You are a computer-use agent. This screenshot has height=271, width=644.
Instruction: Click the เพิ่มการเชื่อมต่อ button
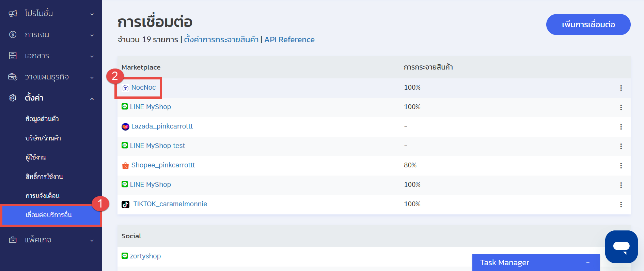click(588, 25)
